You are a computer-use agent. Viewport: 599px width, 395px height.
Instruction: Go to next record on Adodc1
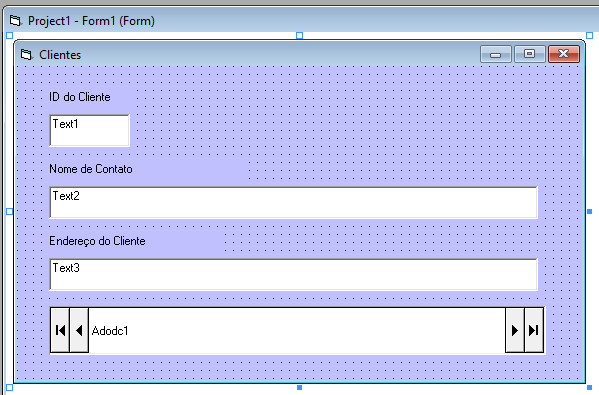pyautogui.click(x=515, y=330)
